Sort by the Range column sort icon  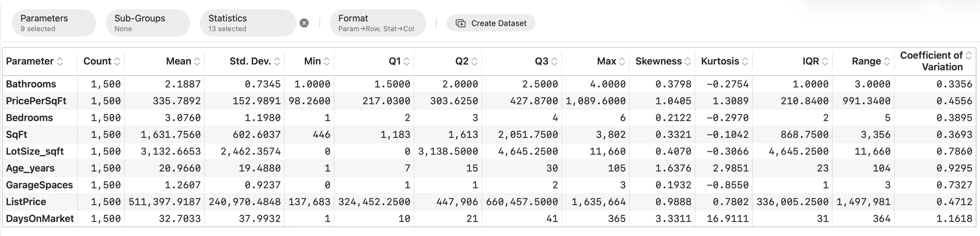point(887,61)
